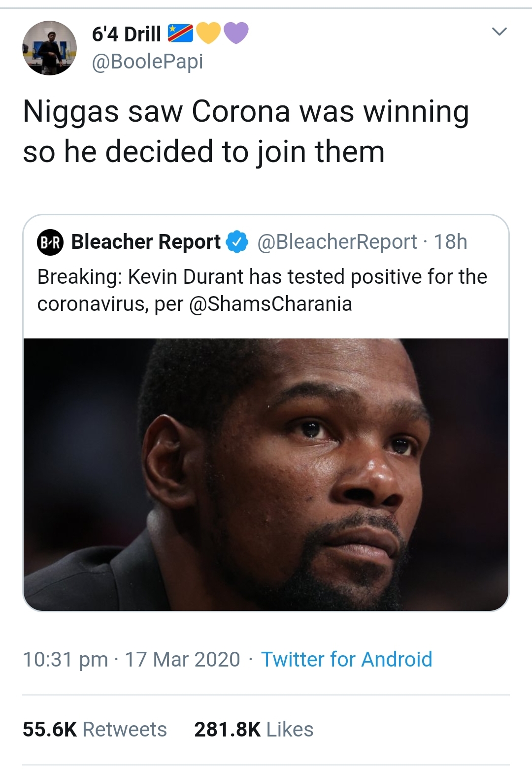This screenshot has width=532, height=770.
Task: Click the Congo flag emoji in name
Action: pos(180,33)
